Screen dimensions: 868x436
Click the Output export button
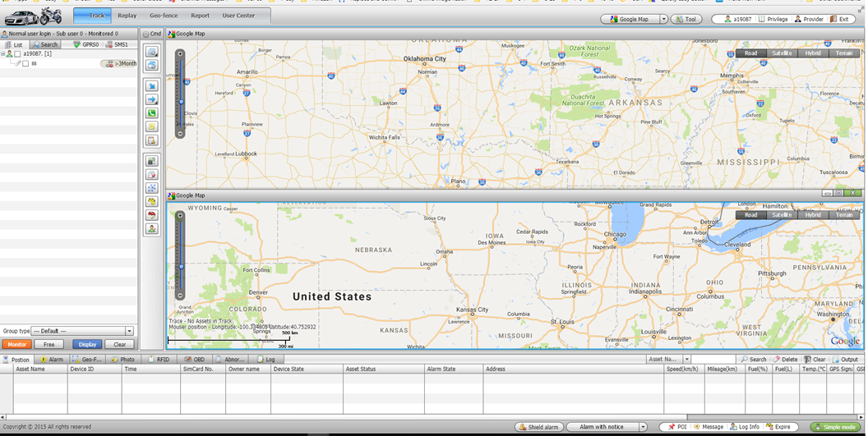(845, 359)
